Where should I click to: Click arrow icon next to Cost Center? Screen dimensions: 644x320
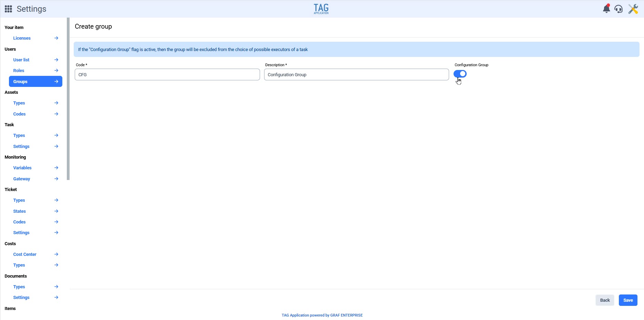[x=56, y=254]
